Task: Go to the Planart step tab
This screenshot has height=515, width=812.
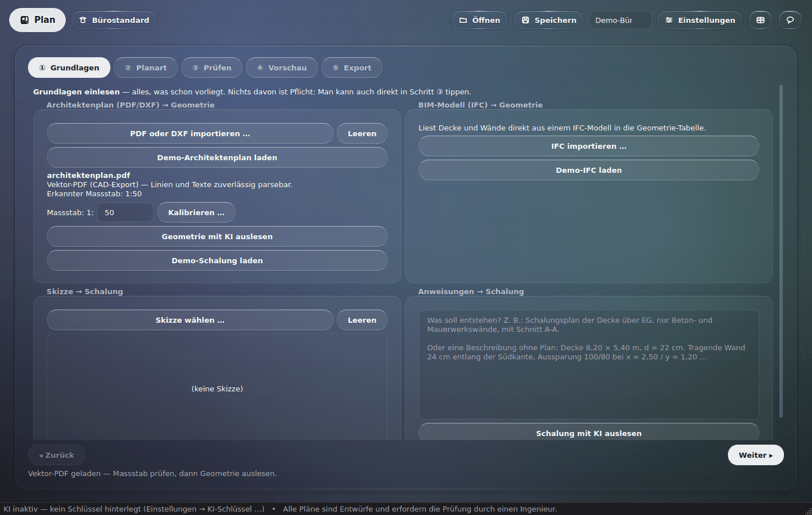Action: pos(146,68)
